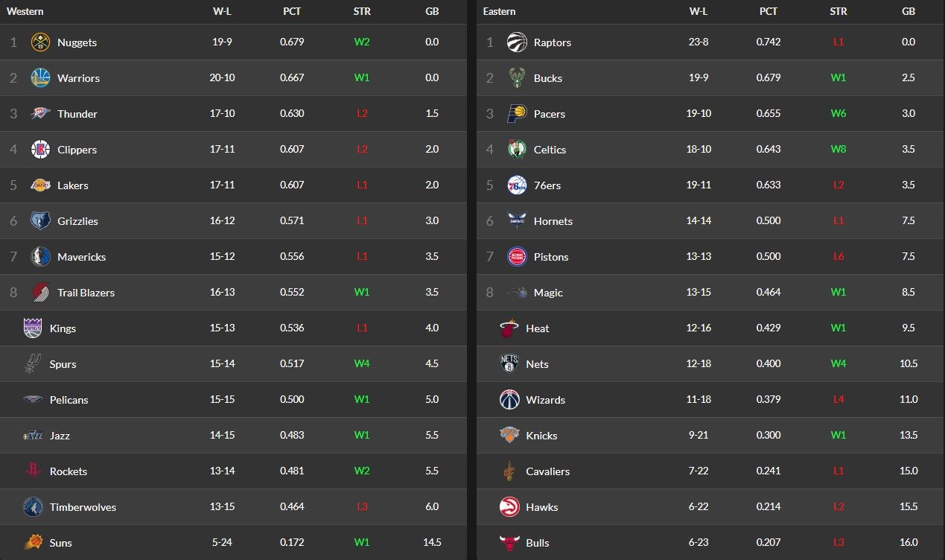Click the Miami Heat logo
Screen dimensions: 945x560
click(509, 328)
